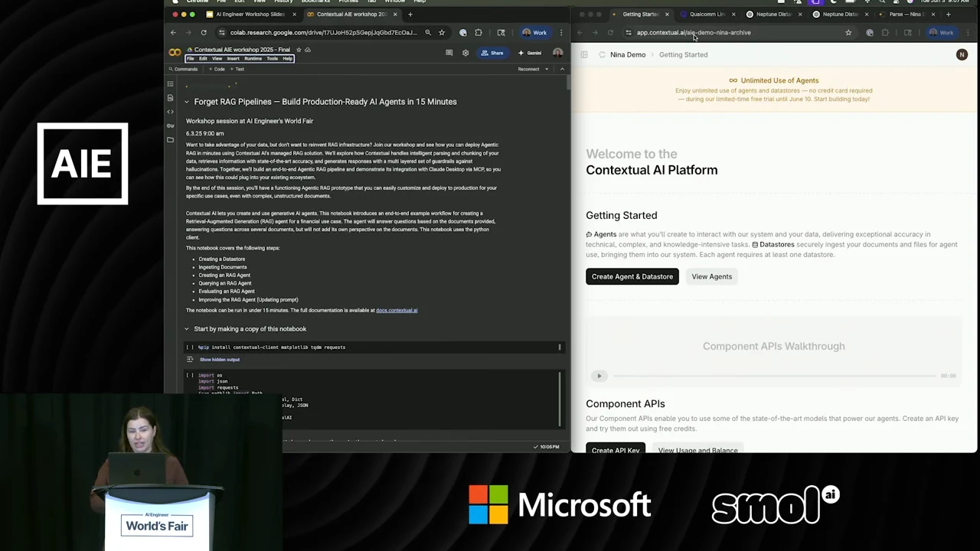Star the Contextual AIE workshop notebook
The height and width of the screenshot is (551, 980).
click(x=299, y=50)
